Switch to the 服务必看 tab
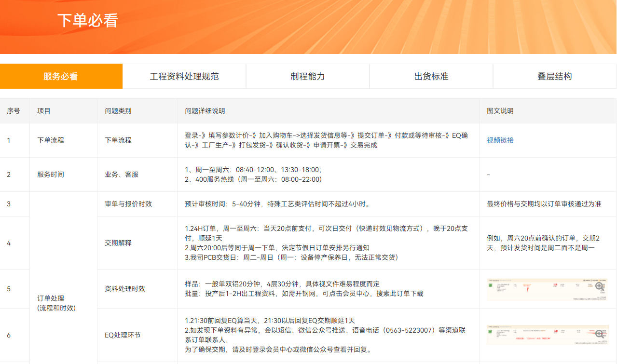 (x=61, y=76)
